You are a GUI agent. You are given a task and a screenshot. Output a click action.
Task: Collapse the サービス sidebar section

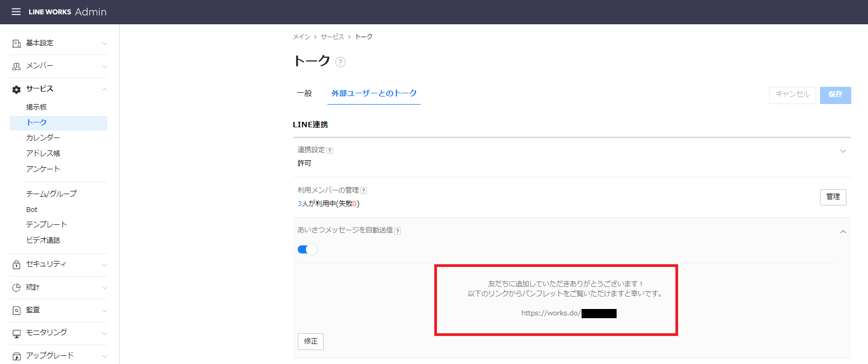pyautogui.click(x=104, y=90)
